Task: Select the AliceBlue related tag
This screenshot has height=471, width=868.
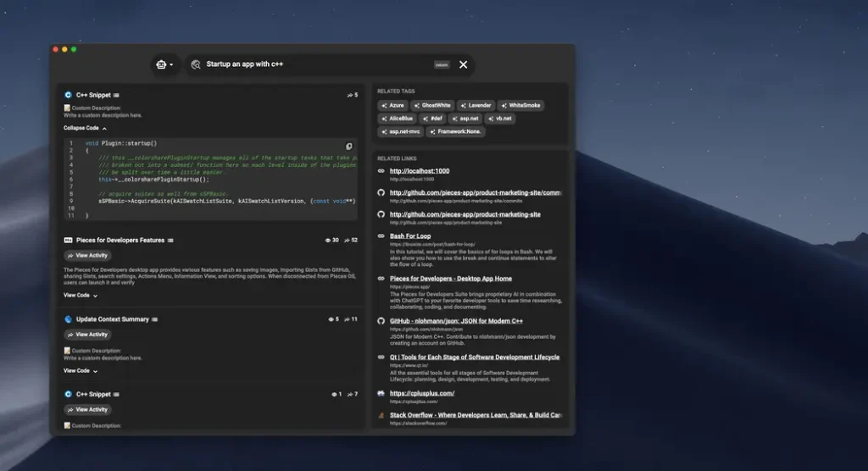Action: pos(398,119)
